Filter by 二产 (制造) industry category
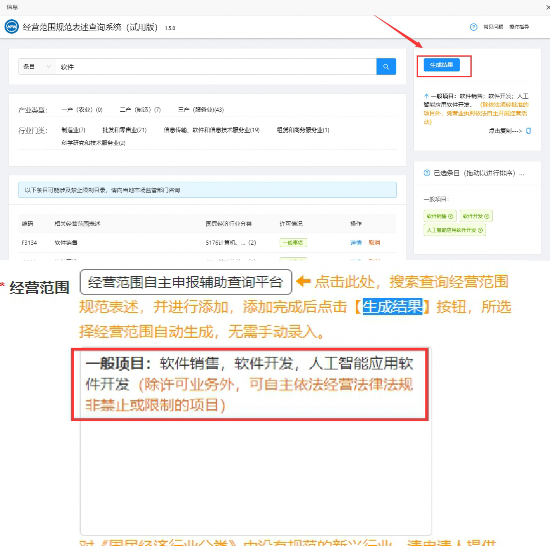The width and height of the screenshot is (550, 546). pos(140,110)
